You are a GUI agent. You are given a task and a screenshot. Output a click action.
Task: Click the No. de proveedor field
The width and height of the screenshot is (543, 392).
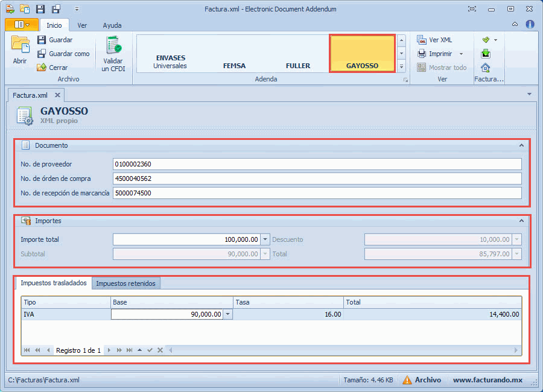coord(317,164)
